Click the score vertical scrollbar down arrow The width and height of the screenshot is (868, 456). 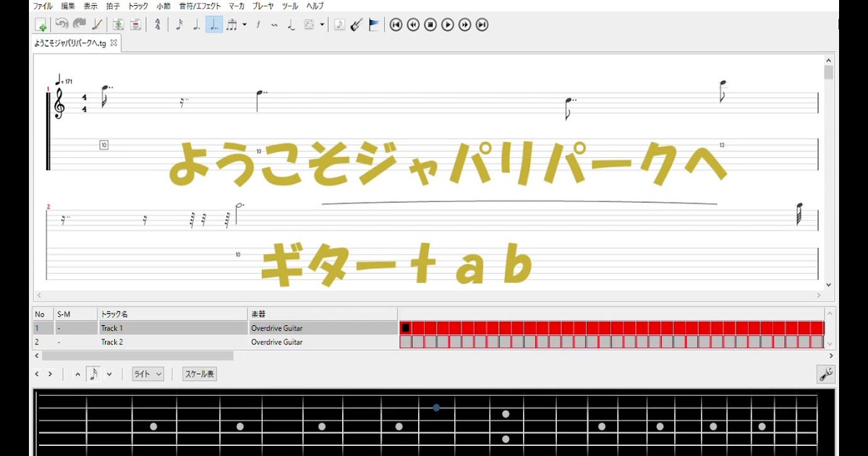pyautogui.click(x=829, y=285)
